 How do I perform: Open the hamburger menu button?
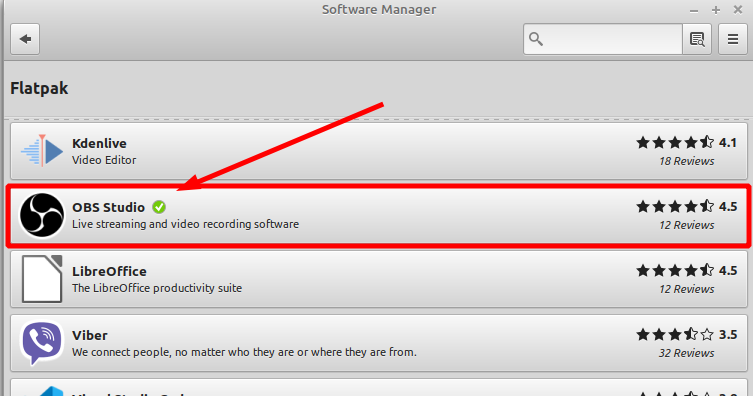[732, 39]
